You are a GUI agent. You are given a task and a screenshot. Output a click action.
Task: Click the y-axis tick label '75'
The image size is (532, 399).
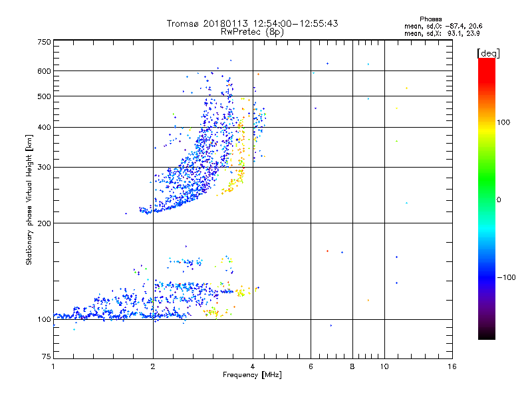(47, 356)
